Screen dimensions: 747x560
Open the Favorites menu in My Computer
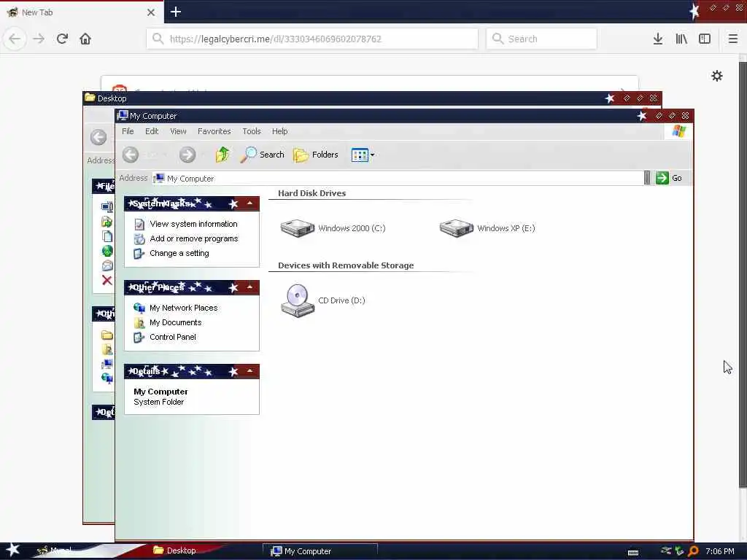coord(214,131)
